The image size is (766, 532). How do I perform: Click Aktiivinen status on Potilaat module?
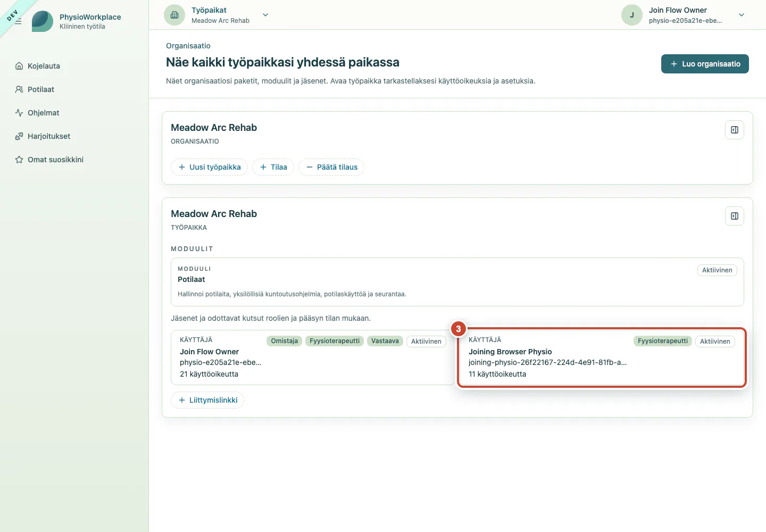point(717,270)
